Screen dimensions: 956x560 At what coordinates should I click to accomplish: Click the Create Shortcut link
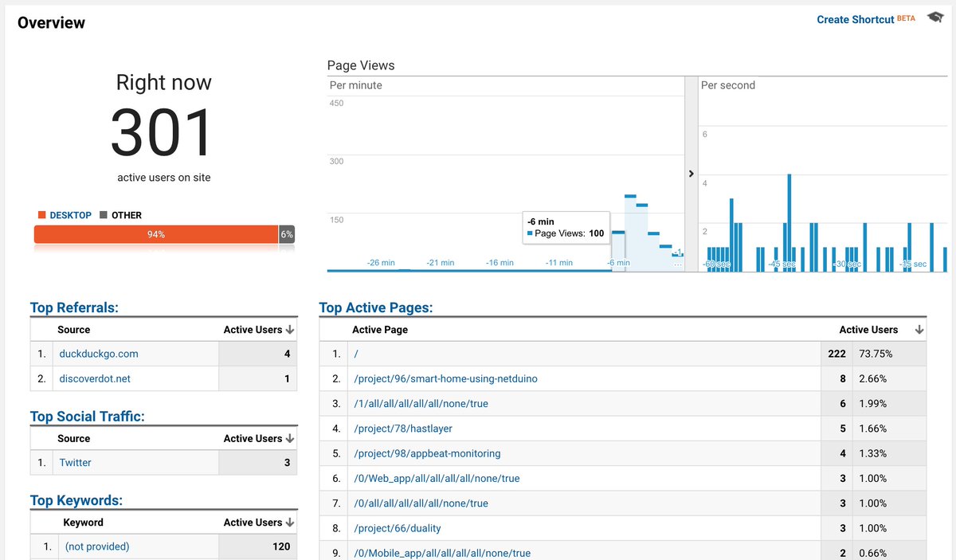point(855,19)
